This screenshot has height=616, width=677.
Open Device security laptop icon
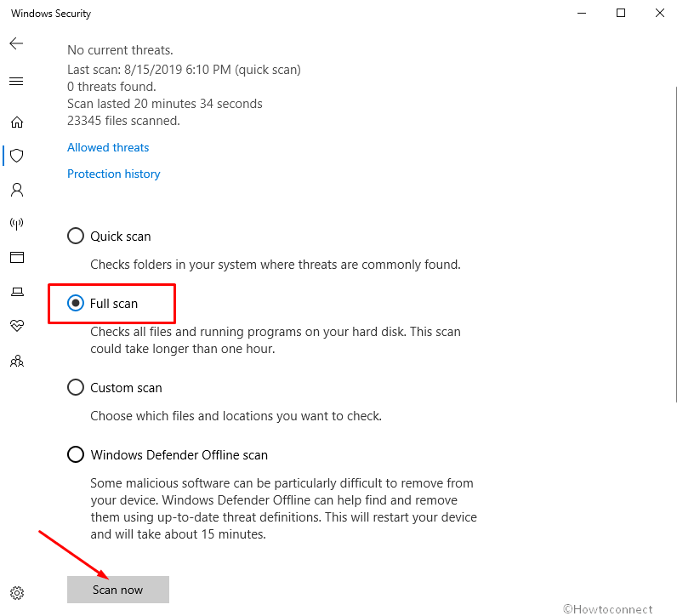click(x=17, y=292)
